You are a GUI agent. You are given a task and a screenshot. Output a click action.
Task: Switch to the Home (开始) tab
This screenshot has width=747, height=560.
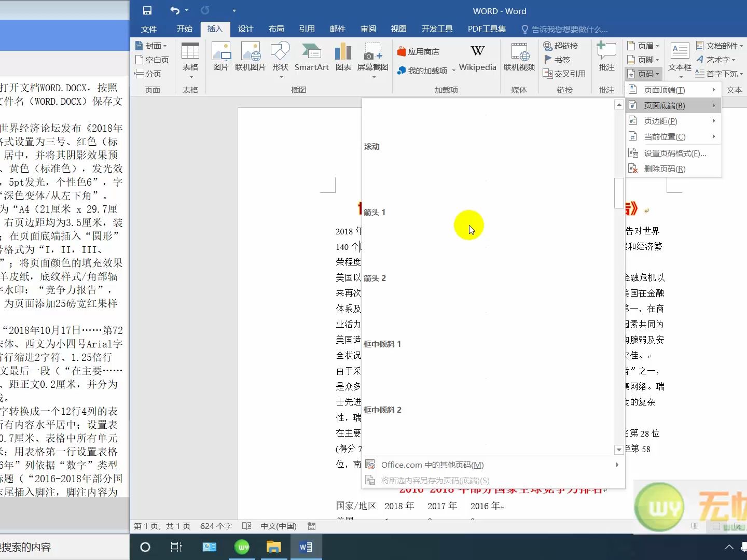(x=184, y=29)
